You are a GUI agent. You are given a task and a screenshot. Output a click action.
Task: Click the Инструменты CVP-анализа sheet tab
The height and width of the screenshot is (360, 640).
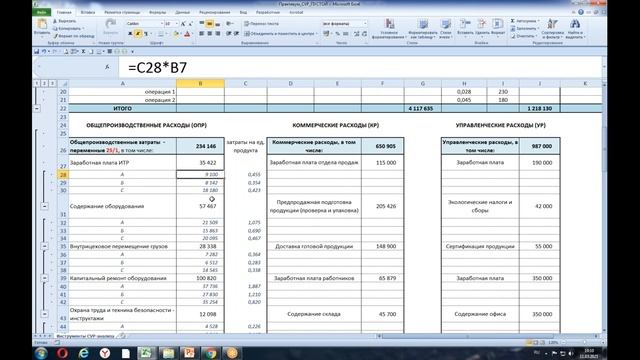pos(85,336)
